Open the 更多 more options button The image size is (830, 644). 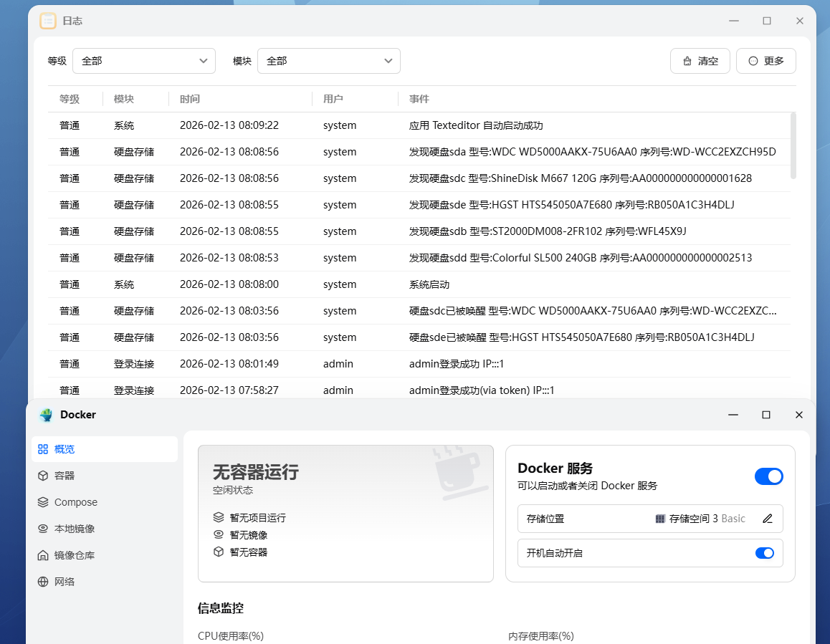[x=765, y=61]
